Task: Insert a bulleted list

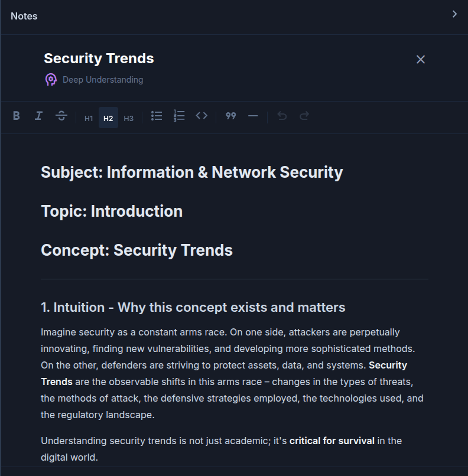Action: [x=157, y=116]
